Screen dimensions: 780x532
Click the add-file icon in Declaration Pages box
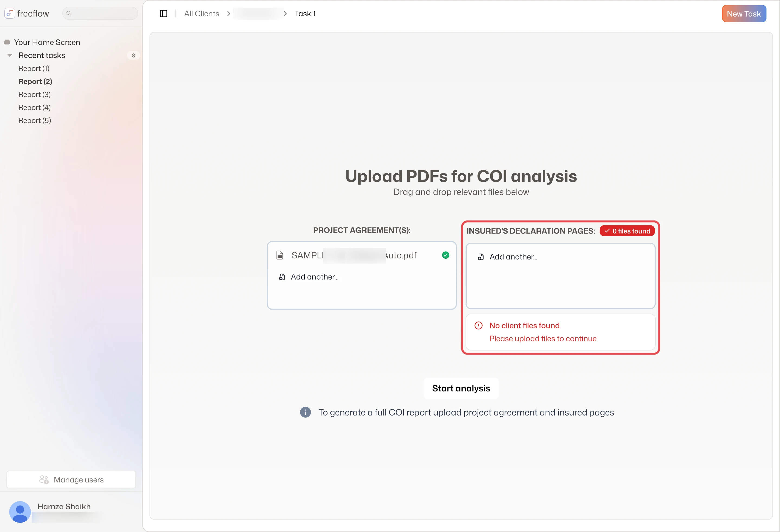(x=481, y=257)
